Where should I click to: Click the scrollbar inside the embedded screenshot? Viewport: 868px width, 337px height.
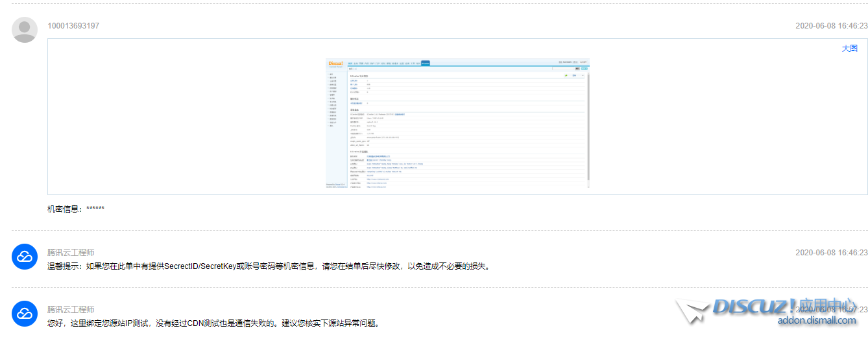(588, 130)
